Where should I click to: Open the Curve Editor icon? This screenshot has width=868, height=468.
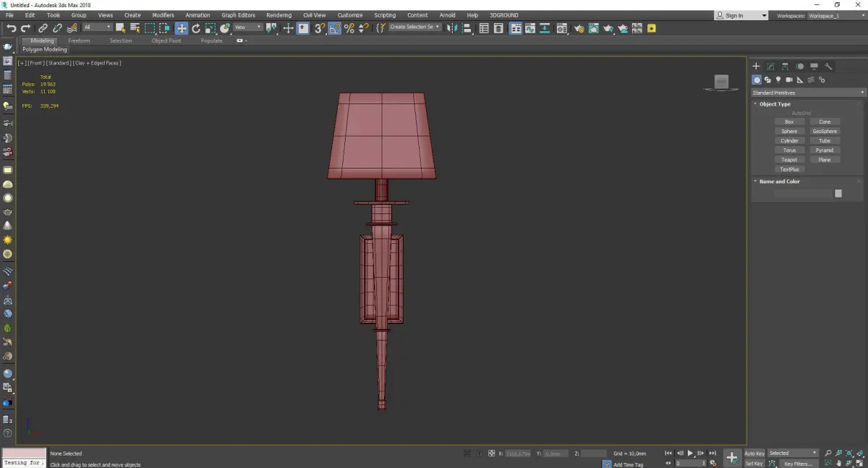click(x=530, y=28)
